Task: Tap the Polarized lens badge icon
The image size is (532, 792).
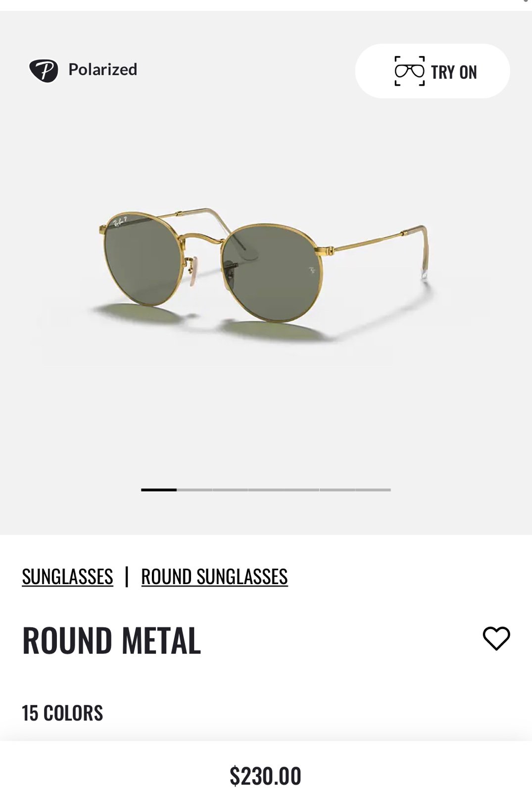Action: click(x=44, y=70)
